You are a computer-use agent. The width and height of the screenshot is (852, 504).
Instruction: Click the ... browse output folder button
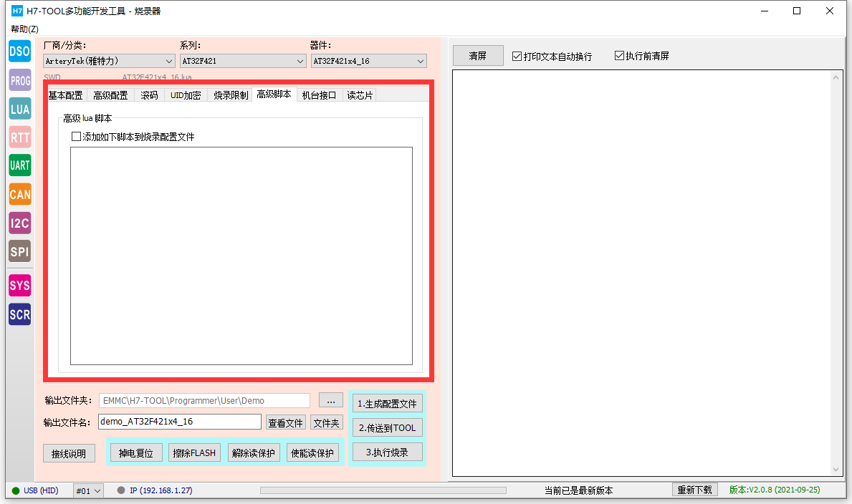[x=331, y=400]
